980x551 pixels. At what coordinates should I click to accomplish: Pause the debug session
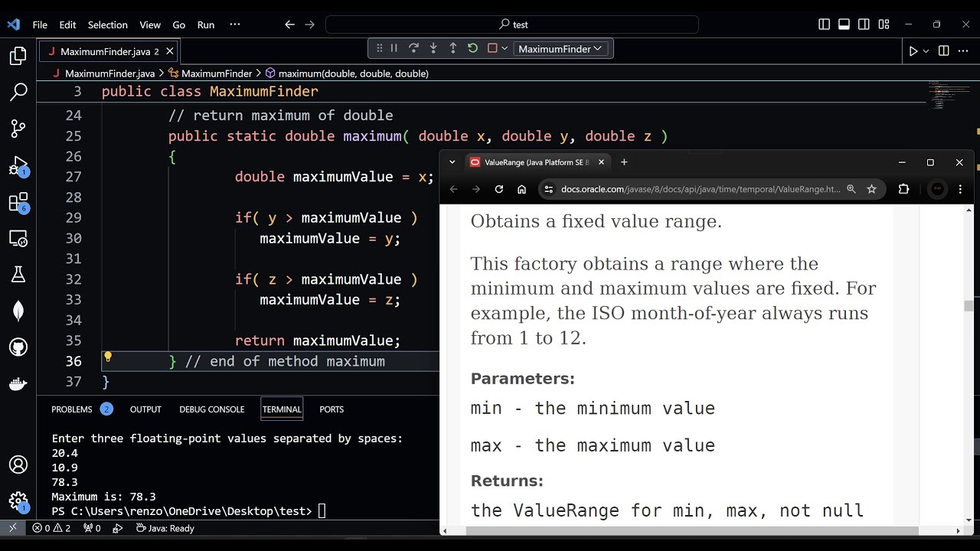[394, 48]
